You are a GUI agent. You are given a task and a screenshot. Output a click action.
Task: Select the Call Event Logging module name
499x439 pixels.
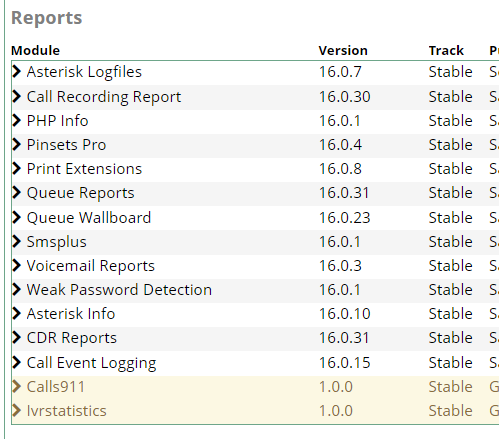[x=91, y=363]
